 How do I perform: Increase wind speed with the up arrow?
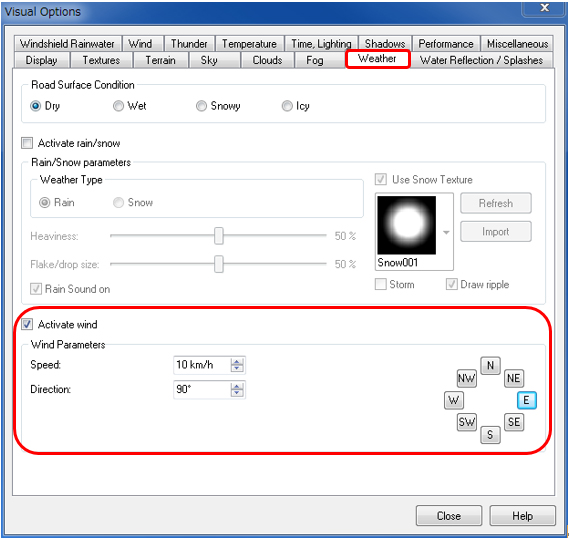[237, 362]
